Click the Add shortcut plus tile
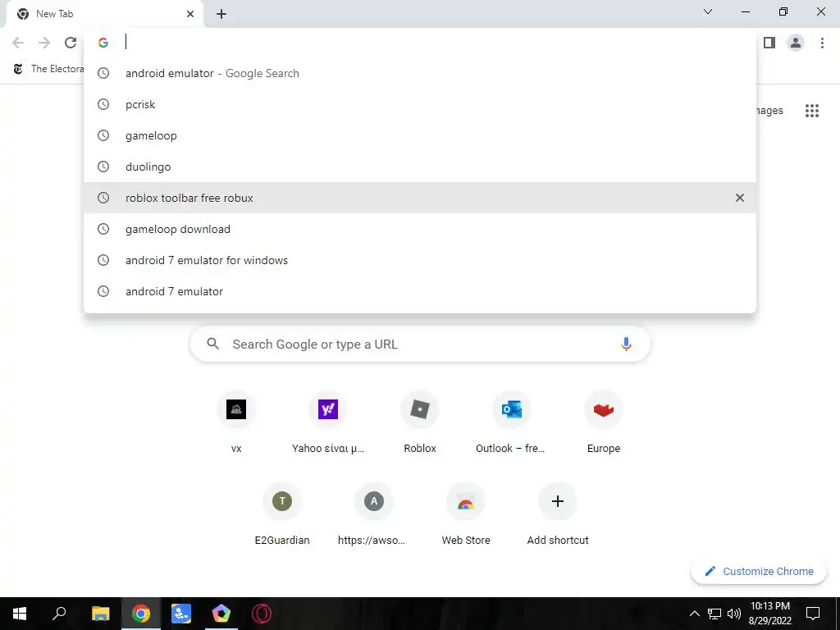The image size is (840, 630). click(x=558, y=514)
